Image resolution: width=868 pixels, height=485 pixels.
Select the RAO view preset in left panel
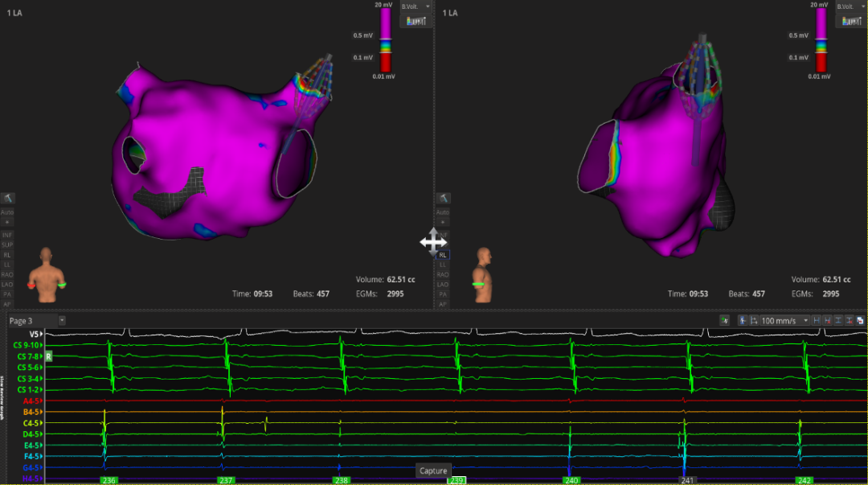tap(7, 274)
